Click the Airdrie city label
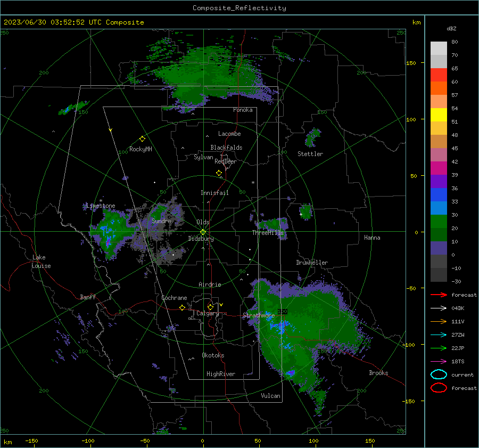The width and height of the screenshot is (479, 448). [x=210, y=284]
